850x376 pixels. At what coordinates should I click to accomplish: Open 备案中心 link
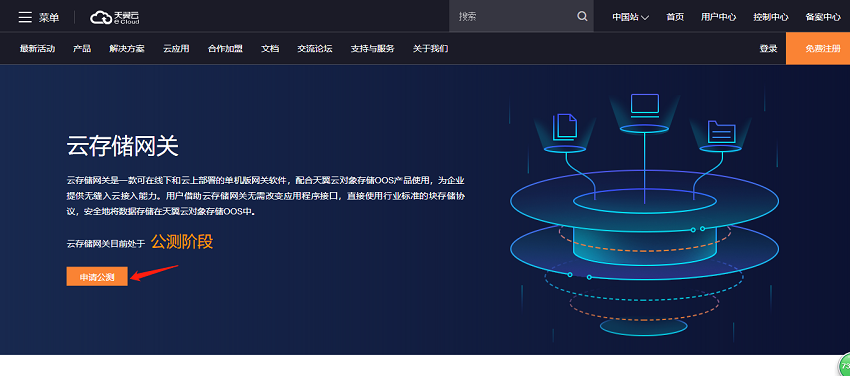pyautogui.click(x=823, y=17)
